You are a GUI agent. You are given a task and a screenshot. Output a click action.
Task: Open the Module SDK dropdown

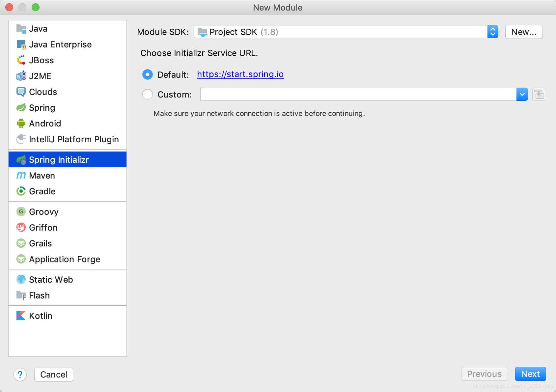pos(346,32)
